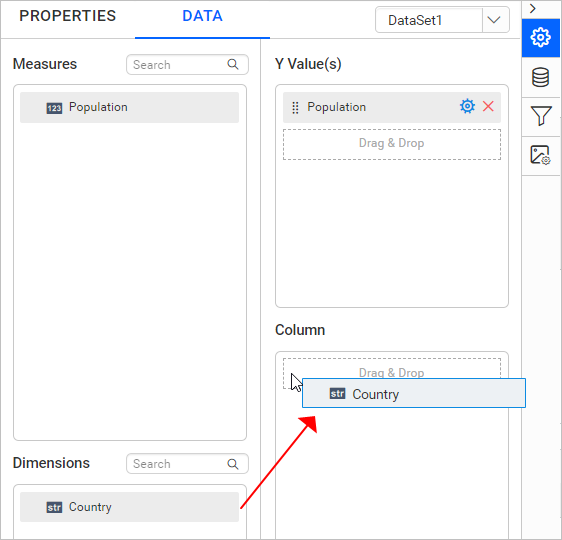Click the Measures search field
This screenshot has width=562, height=540.
[x=187, y=64]
